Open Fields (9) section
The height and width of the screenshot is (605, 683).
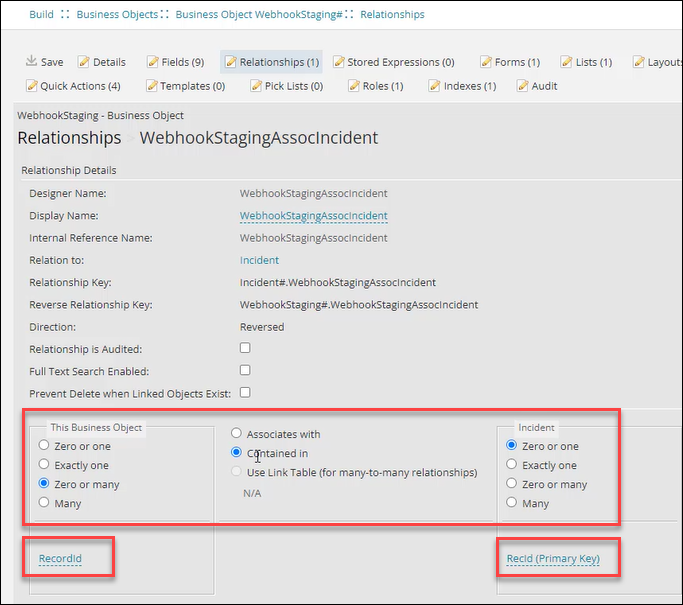(x=176, y=62)
